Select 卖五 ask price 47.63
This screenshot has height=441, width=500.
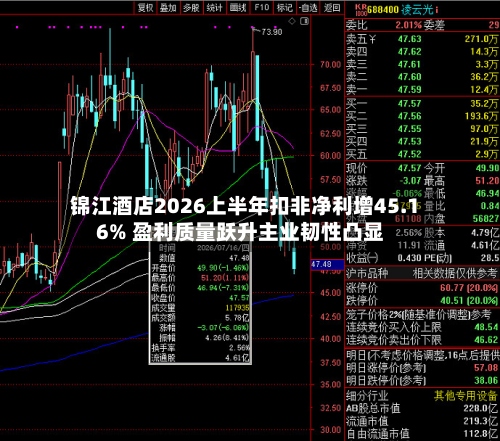tap(410, 39)
